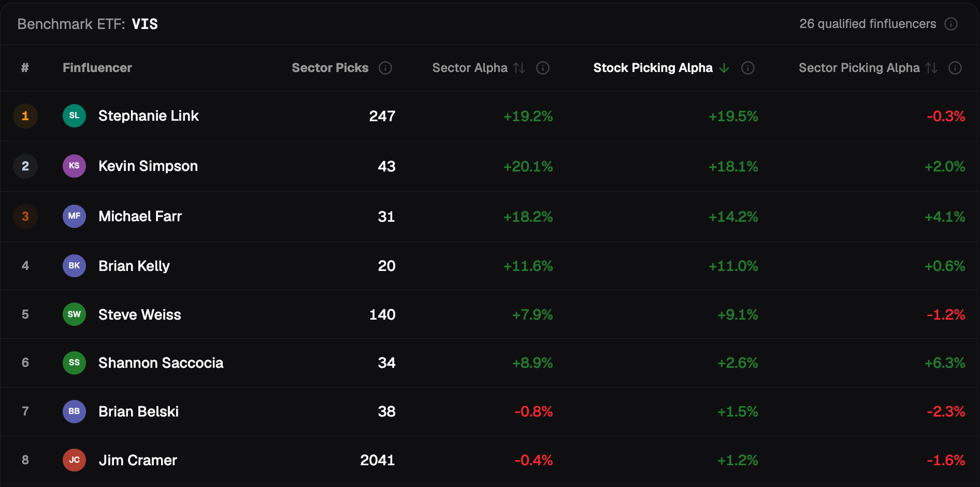Select Stephanie Link +19.5% stock picking alpha
980x487 pixels.
coord(733,116)
